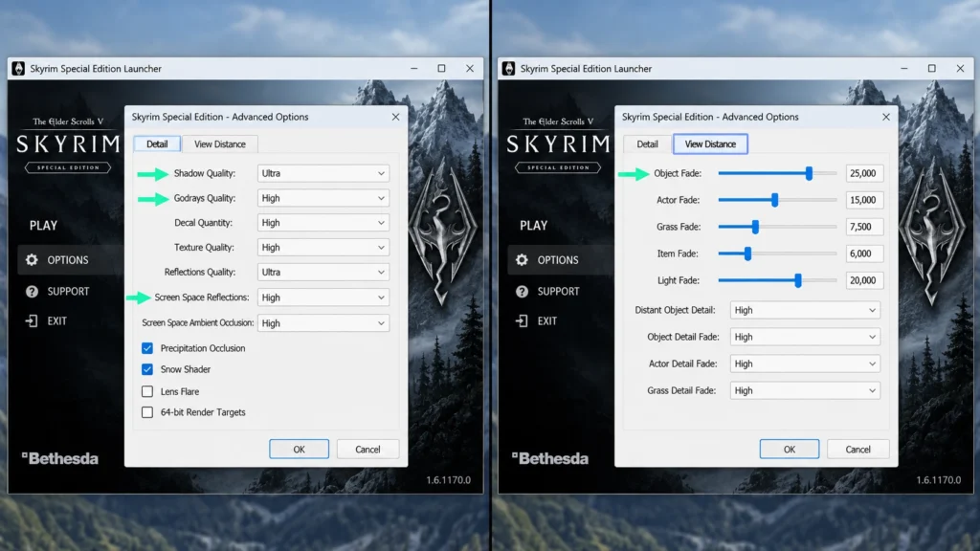Click Cancel in the right Advanced Options dialog
980x551 pixels.
coord(857,450)
